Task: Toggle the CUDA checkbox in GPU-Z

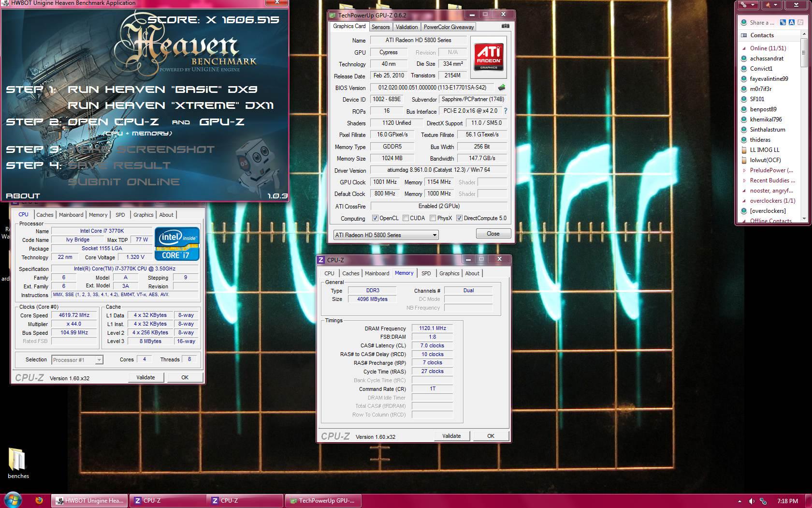Action: coord(406,218)
